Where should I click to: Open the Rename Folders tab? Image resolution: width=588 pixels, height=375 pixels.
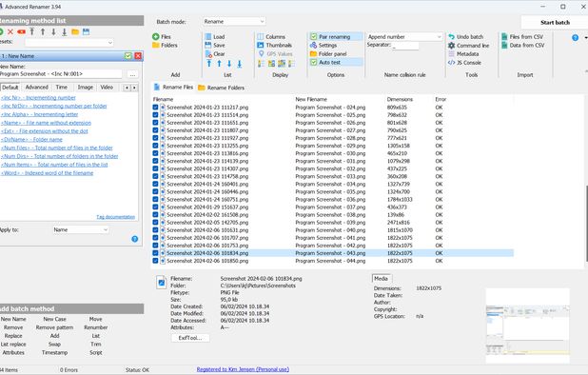tap(222, 88)
